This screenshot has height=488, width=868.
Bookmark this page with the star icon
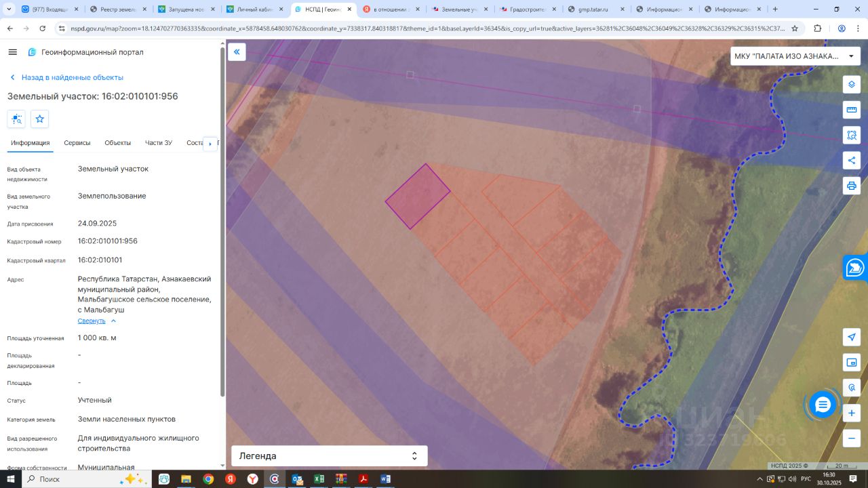tap(795, 29)
